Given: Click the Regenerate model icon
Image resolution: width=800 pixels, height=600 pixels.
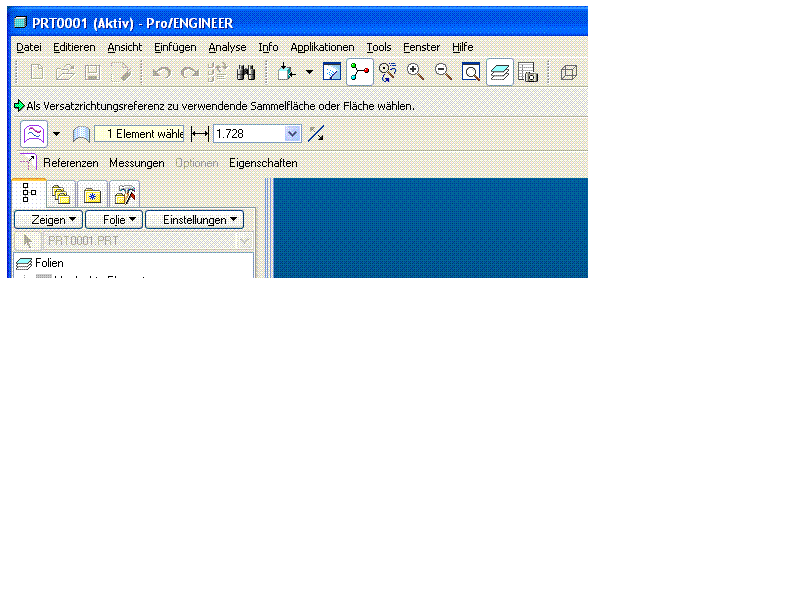Looking at the screenshot, I should pos(217,72).
